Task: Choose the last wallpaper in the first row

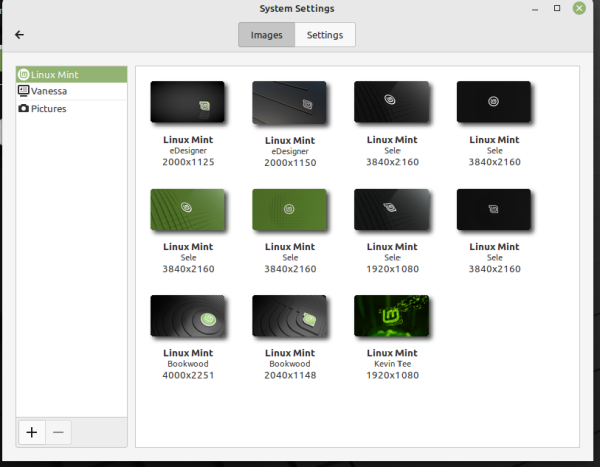Action: click(x=494, y=102)
